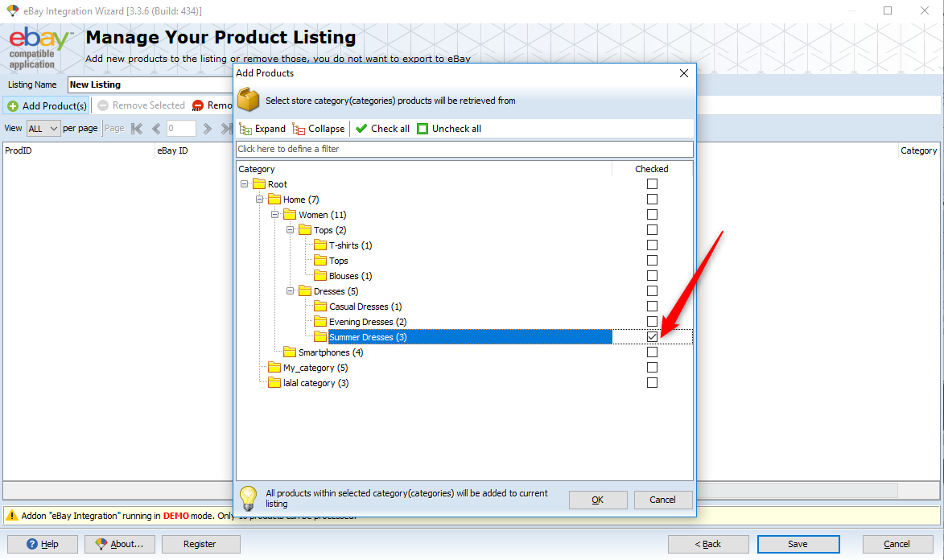Viewport: 944px width, 560px height.
Task: Click the green Check all checkmark
Action: [361, 128]
